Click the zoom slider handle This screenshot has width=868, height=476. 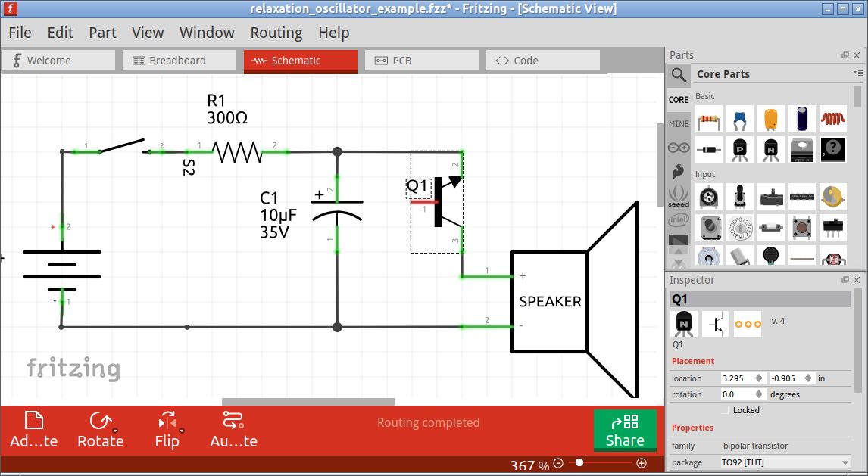point(579,462)
